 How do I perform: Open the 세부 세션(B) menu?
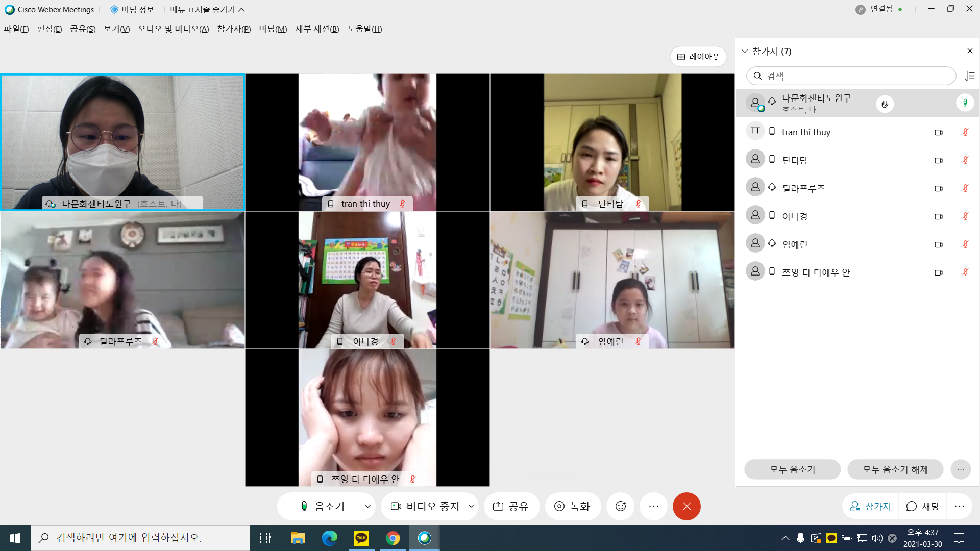pos(317,29)
